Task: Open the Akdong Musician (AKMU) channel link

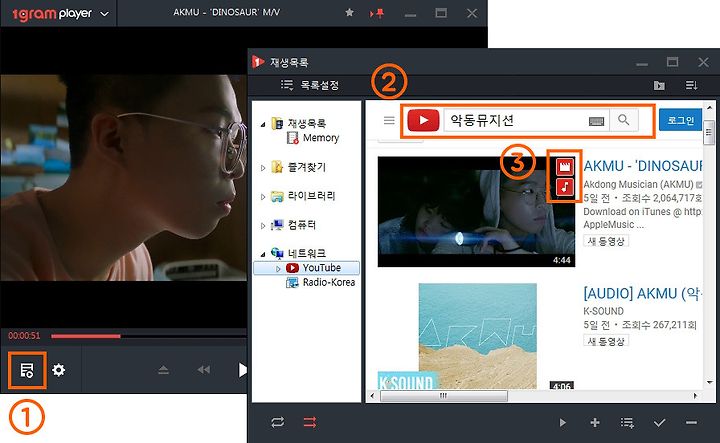Action: (638, 185)
